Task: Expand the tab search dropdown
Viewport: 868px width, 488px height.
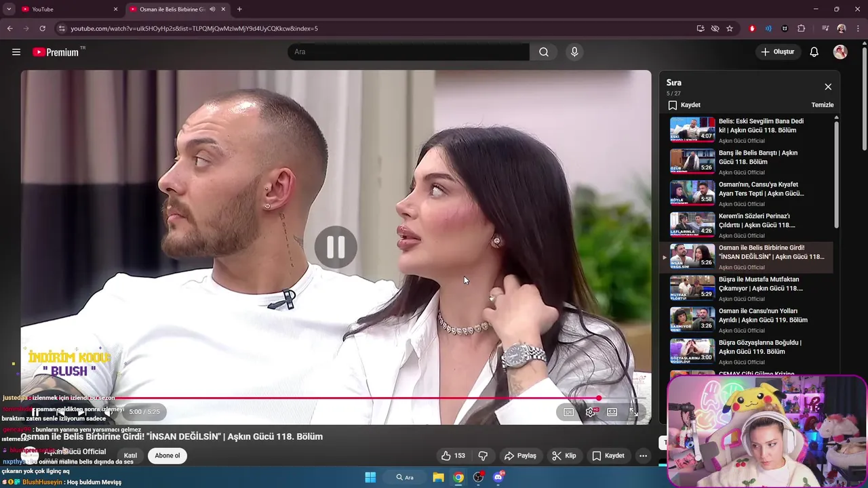Action: pyautogui.click(x=9, y=9)
